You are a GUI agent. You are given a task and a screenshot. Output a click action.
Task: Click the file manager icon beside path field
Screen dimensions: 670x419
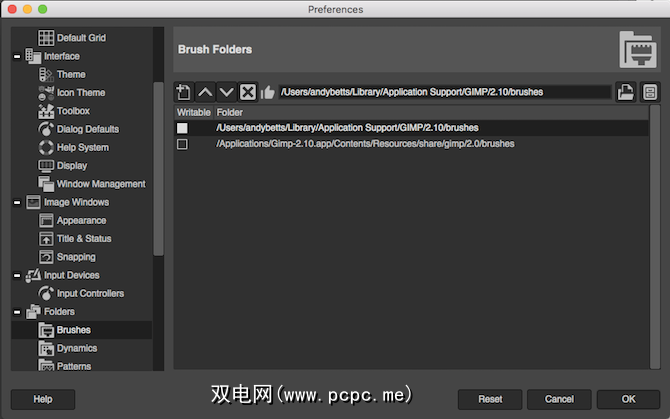click(650, 92)
